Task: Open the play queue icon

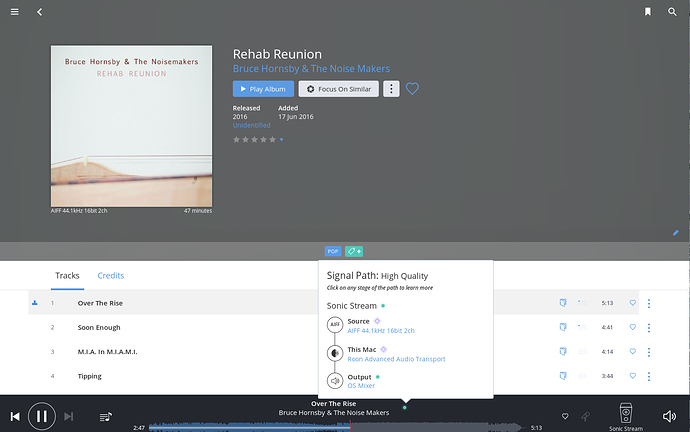Action: (x=106, y=416)
